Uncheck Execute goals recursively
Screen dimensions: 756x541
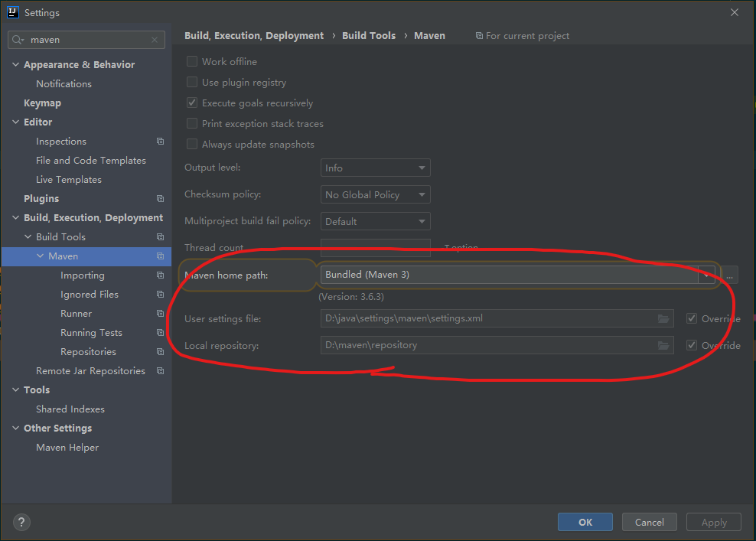point(192,103)
